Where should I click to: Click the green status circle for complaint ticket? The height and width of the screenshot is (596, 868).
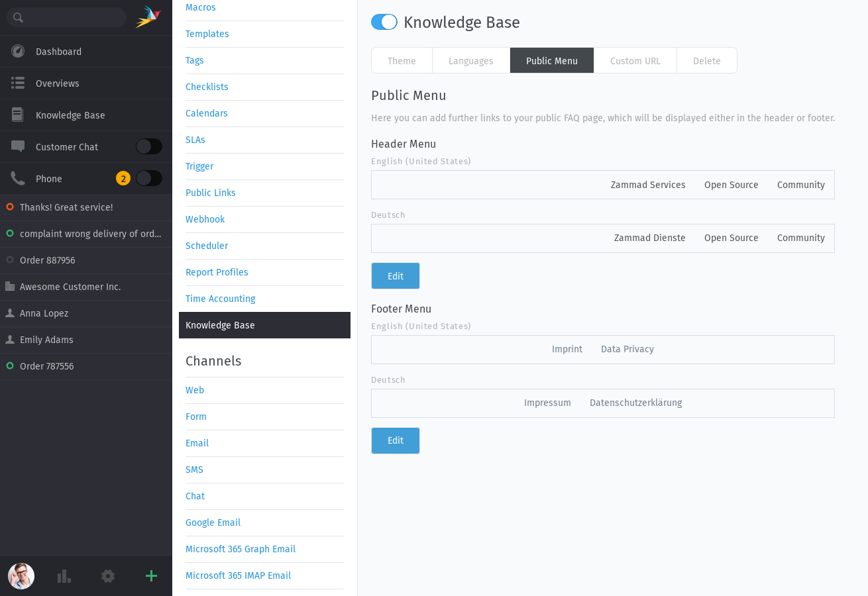point(10,234)
